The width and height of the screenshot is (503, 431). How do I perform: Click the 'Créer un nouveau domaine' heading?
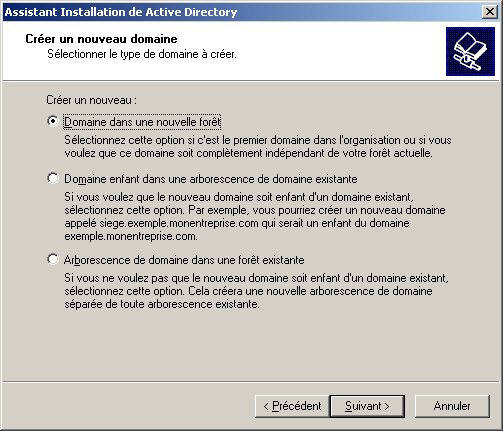(101, 39)
